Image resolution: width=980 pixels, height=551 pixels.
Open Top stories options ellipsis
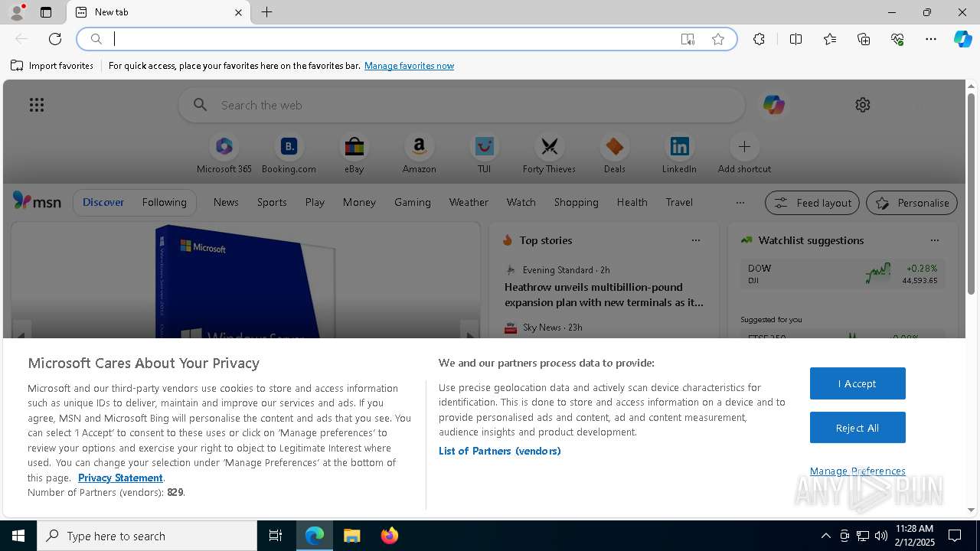(696, 240)
